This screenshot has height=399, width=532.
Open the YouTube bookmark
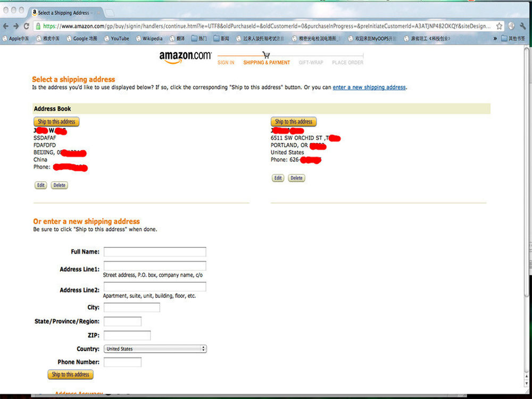[117, 39]
